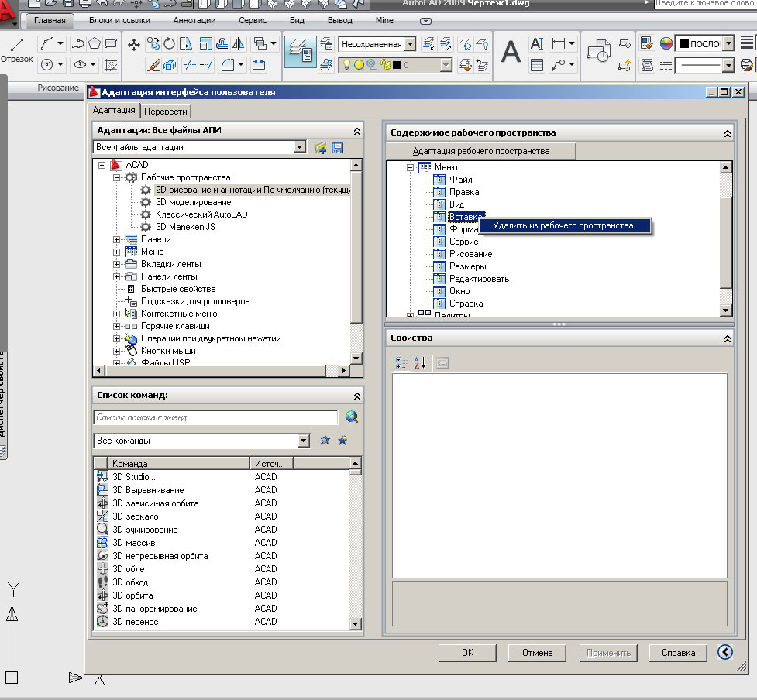Choose Удалить из рабочего пространства
Screen dimensions: 757x700
coord(563,226)
